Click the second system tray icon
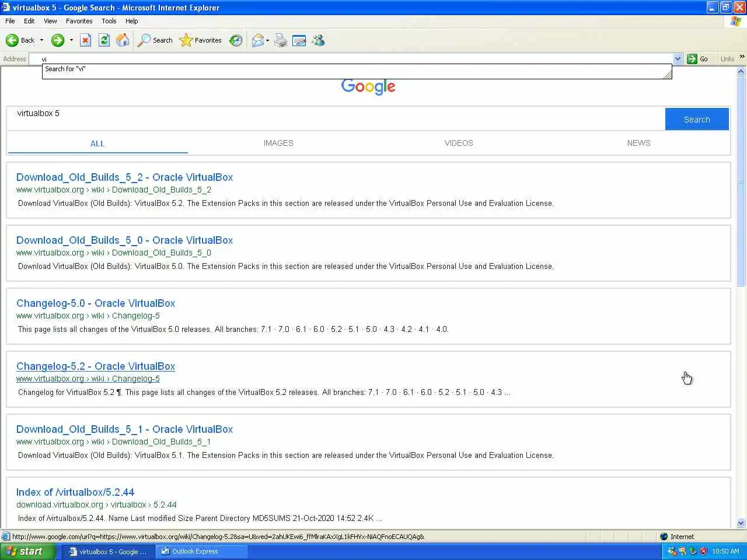 682,551
